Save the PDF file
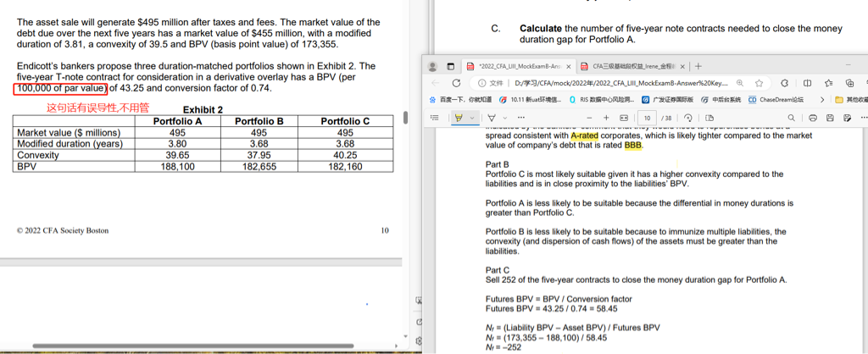 (830, 118)
